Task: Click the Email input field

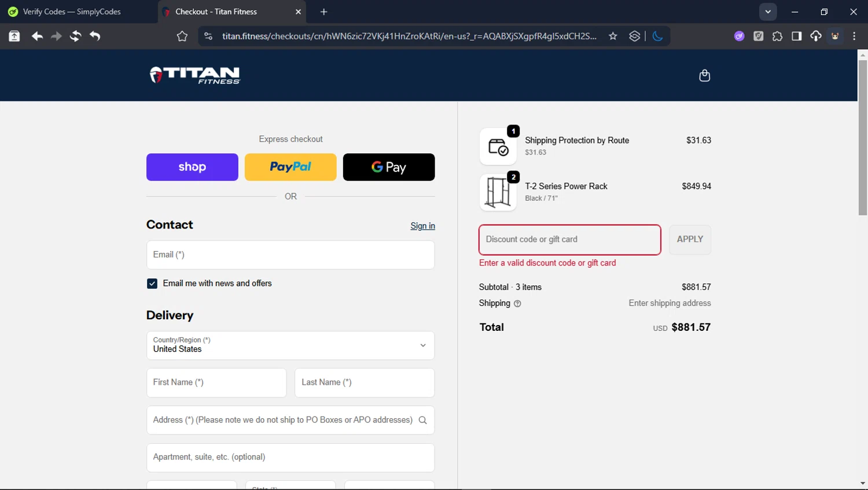Action: pos(290,255)
